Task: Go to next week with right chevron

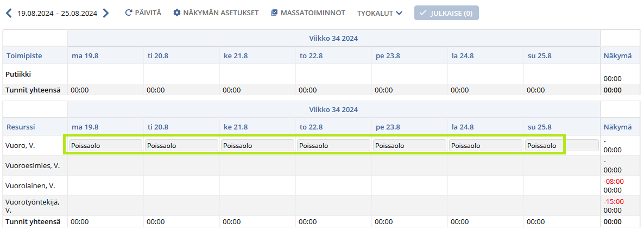Action: 106,13
